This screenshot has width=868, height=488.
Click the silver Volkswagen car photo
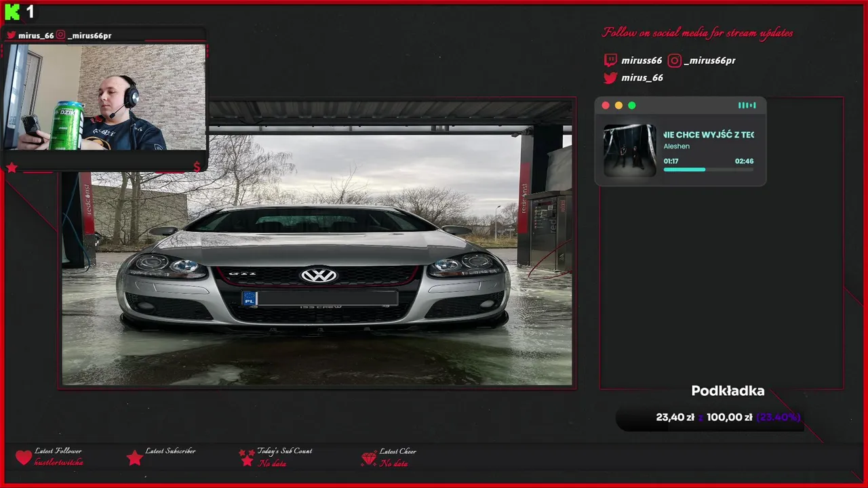pyautogui.click(x=317, y=243)
